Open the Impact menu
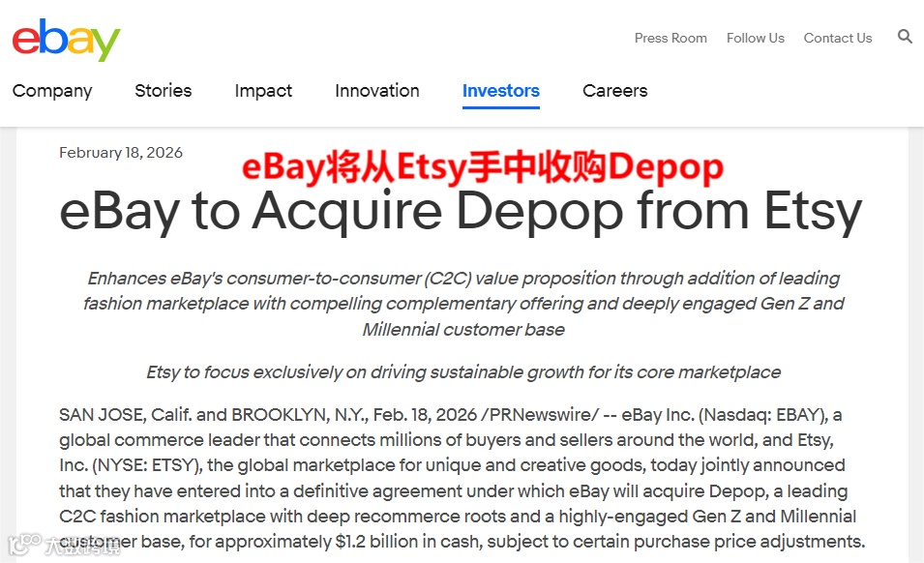 coord(263,91)
